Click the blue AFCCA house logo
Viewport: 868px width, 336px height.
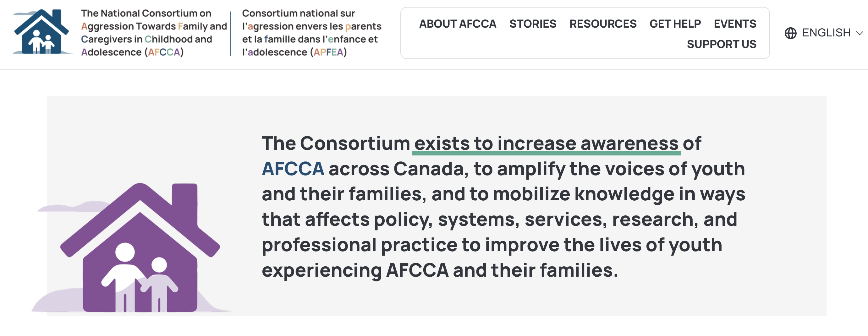42,32
